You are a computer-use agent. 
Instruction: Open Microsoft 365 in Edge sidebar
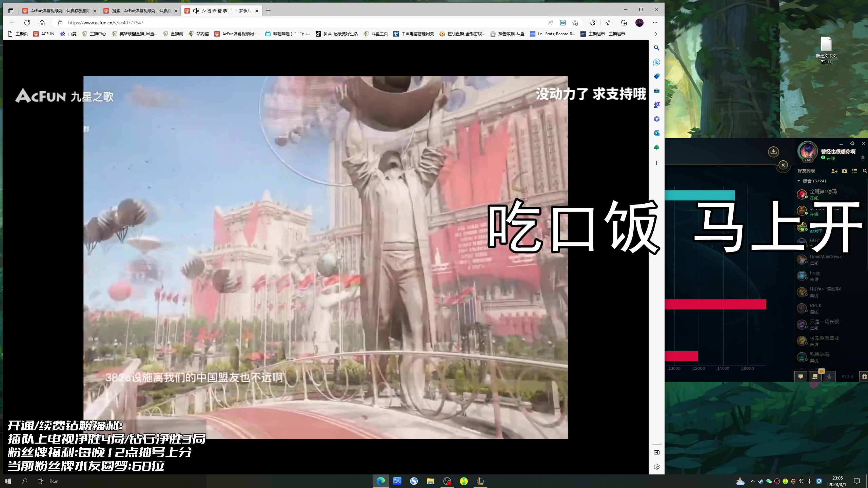[x=656, y=119]
